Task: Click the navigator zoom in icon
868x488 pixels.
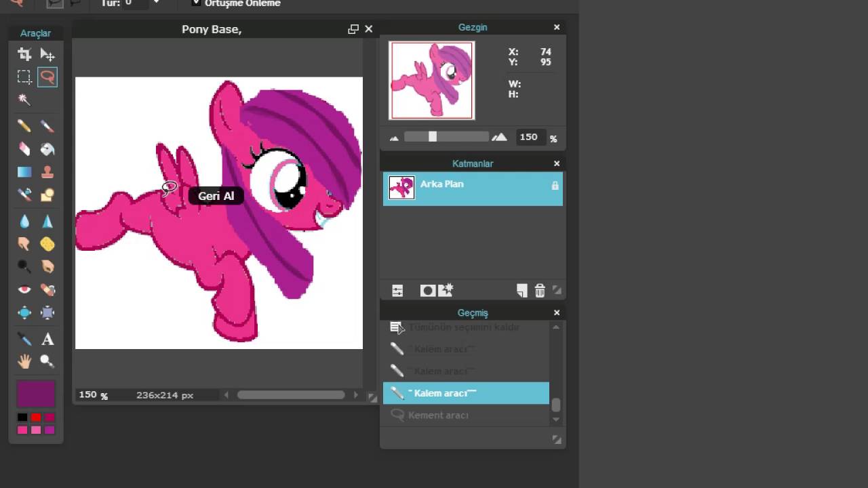Action: coord(499,137)
